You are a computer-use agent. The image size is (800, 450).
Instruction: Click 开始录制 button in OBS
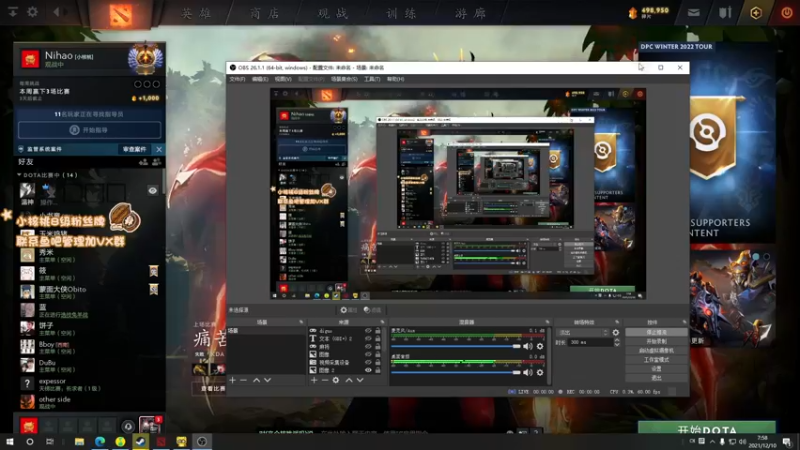coord(657,341)
